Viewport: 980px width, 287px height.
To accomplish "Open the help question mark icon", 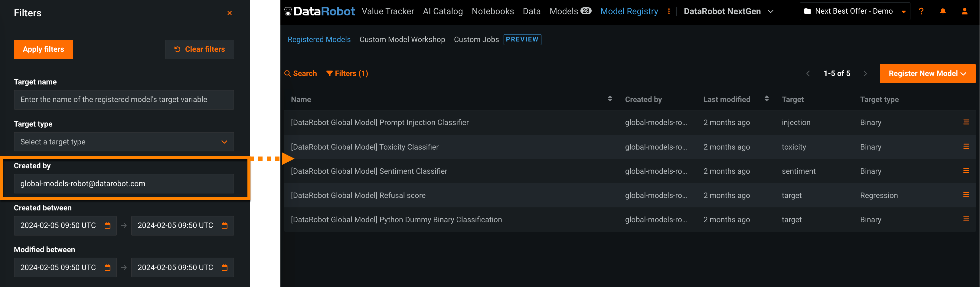I will coord(921,12).
